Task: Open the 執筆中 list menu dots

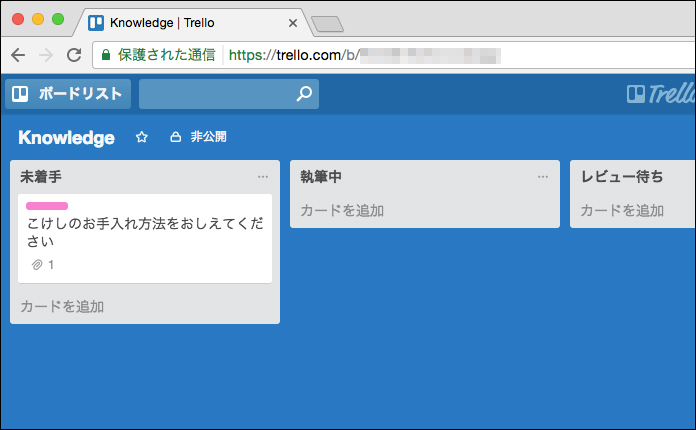Action: pos(543,177)
